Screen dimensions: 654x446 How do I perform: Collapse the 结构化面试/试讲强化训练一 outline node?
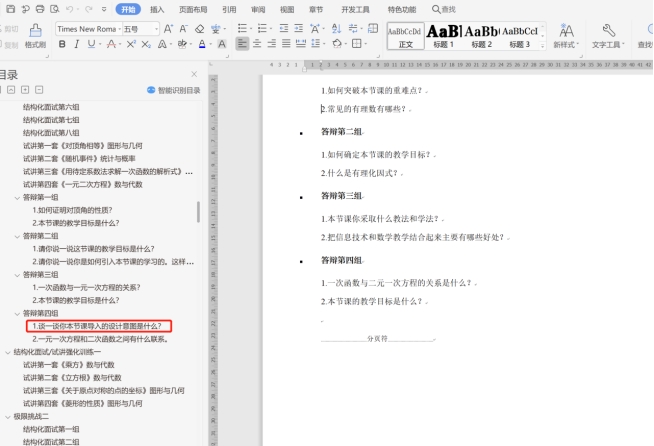pyautogui.click(x=8, y=352)
